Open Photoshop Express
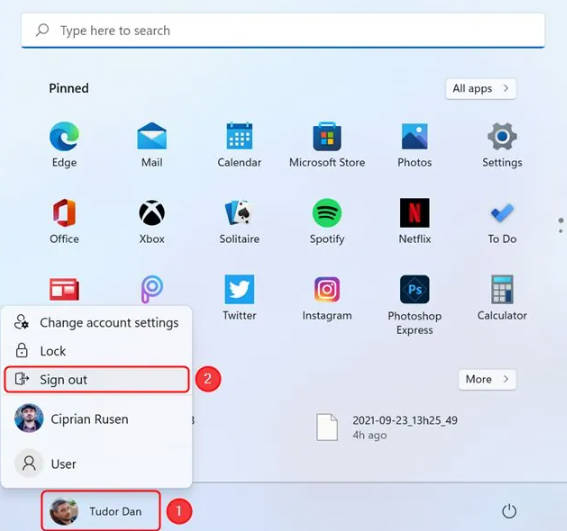The height and width of the screenshot is (531, 567). 414,305
